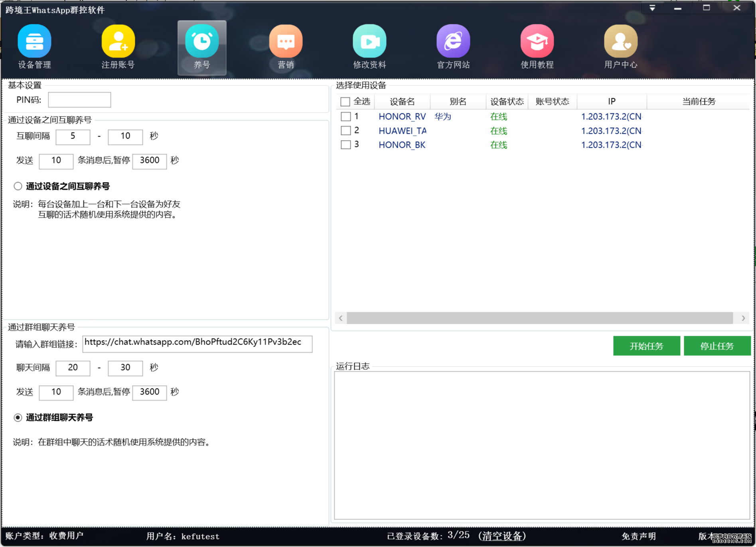Click the 聊天间隔 maximum field showing 30
This screenshot has width=756, height=547.
tap(125, 368)
